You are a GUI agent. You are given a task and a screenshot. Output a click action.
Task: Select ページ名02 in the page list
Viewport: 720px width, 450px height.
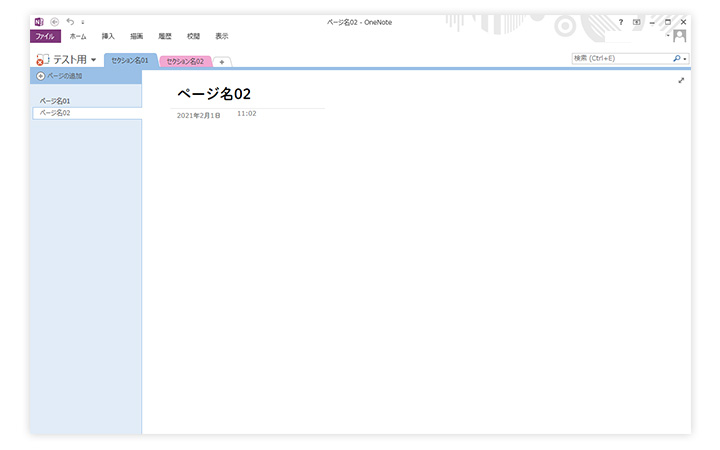point(87,113)
